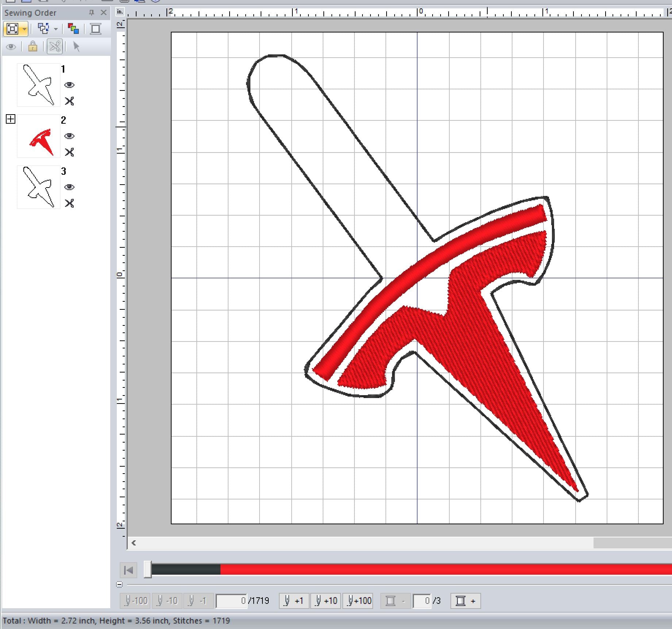Click the dark gray segment of stitch bar
Screen dimensions: 672x629
point(186,570)
